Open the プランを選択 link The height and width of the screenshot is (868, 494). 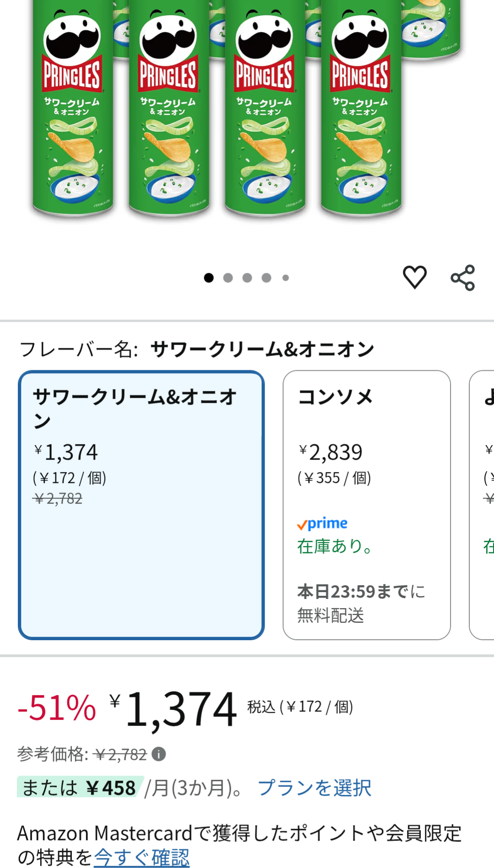click(315, 788)
